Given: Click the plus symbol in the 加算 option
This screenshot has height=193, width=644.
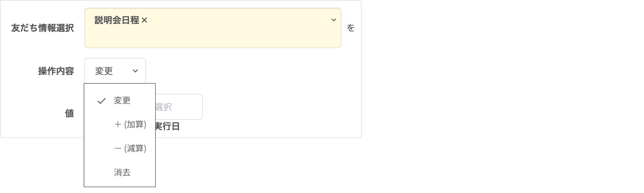Looking at the screenshot, I should [118, 124].
